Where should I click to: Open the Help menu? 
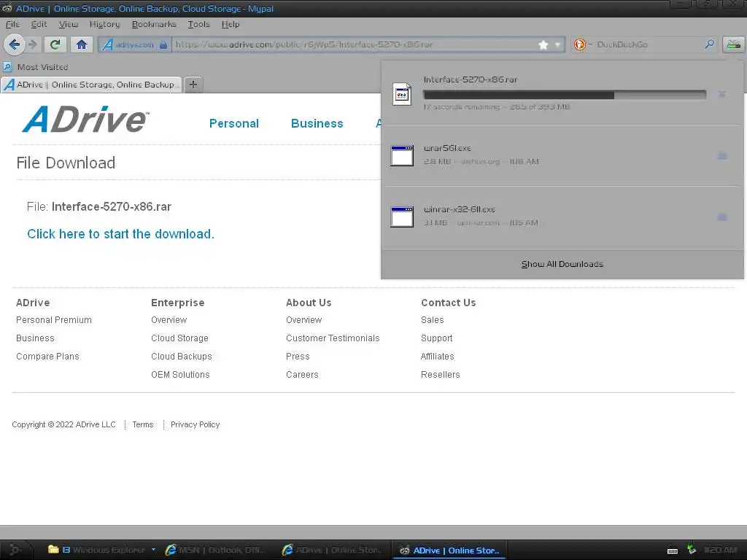[x=231, y=24]
